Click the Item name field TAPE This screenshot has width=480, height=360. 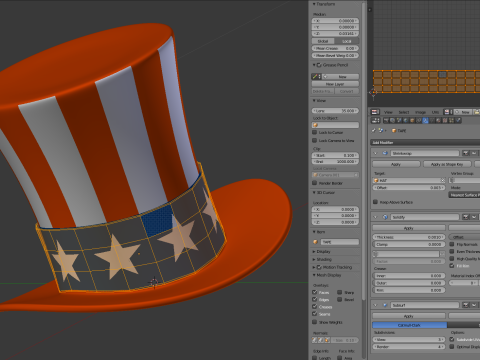point(340,242)
